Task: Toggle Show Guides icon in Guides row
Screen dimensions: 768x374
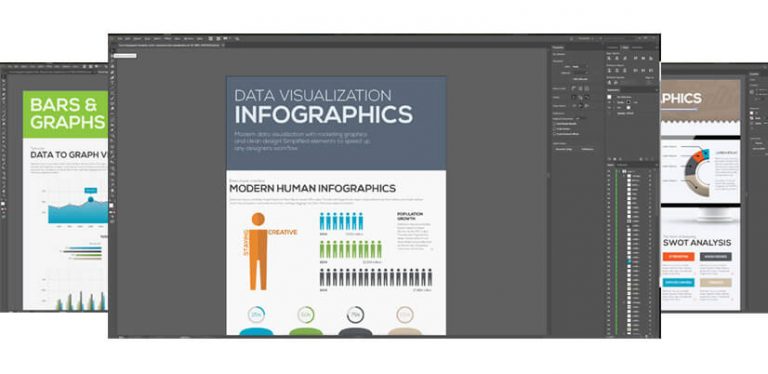Action: pos(574,97)
